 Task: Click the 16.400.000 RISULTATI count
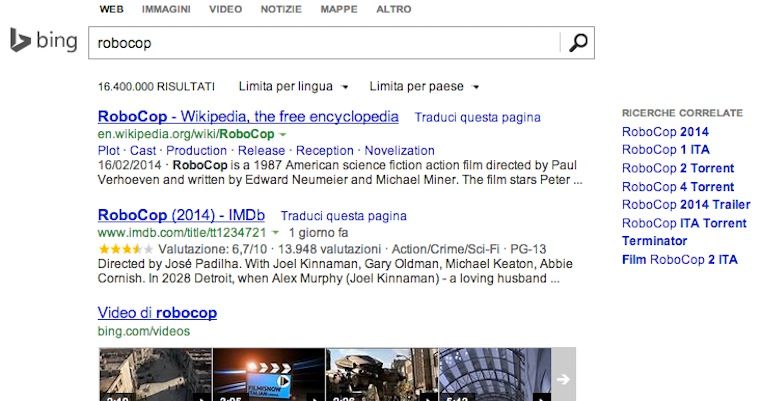pos(156,86)
